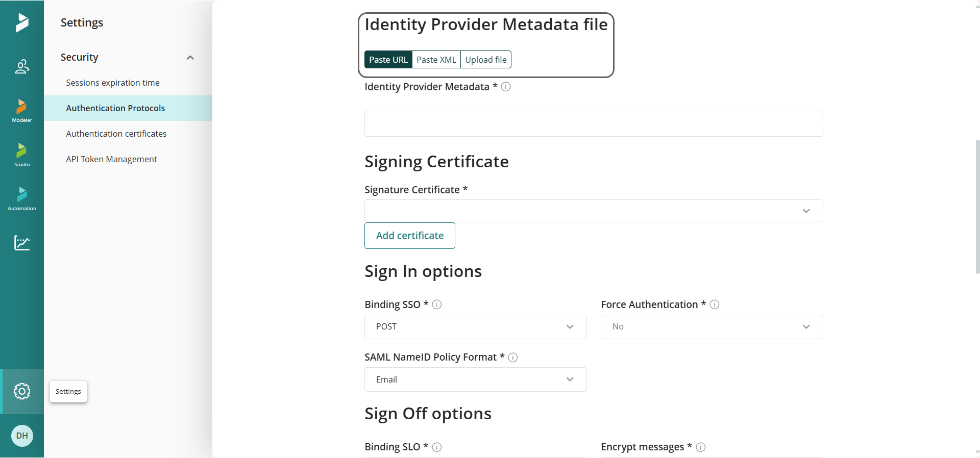Select the Paste XML option
980x458 pixels.
pyautogui.click(x=436, y=60)
